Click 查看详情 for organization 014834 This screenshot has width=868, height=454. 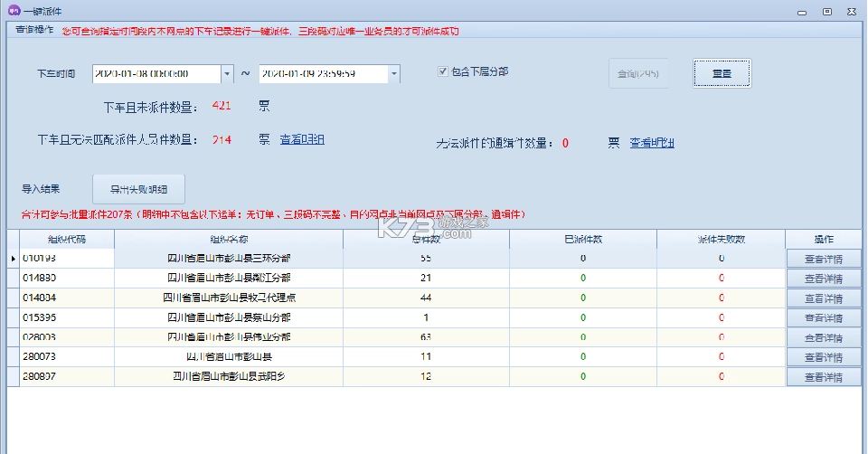[x=823, y=298]
